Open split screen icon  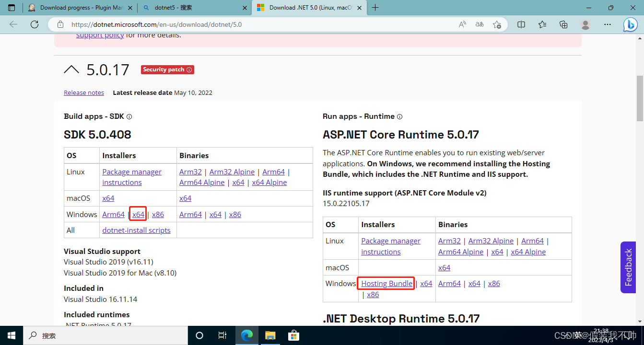tap(521, 24)
